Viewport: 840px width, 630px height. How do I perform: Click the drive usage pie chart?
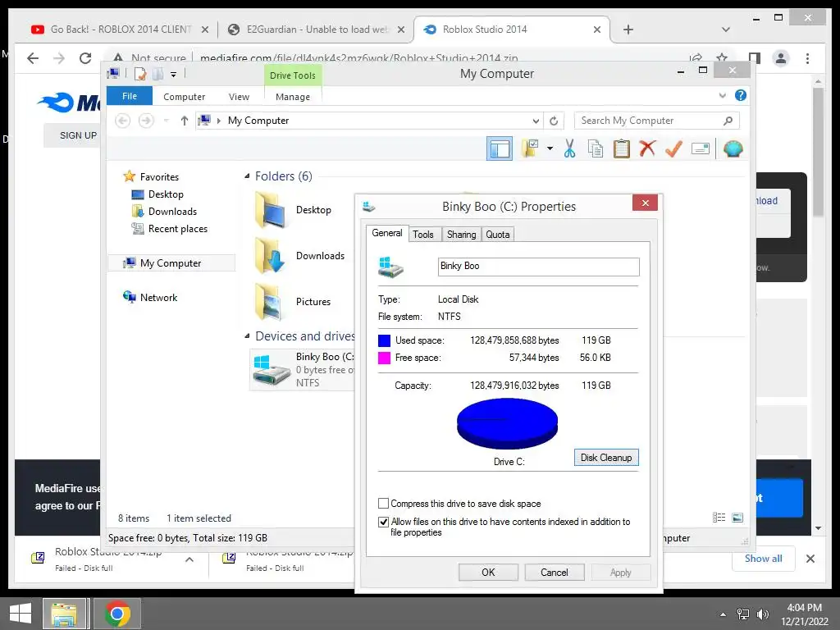pos(507,424)
